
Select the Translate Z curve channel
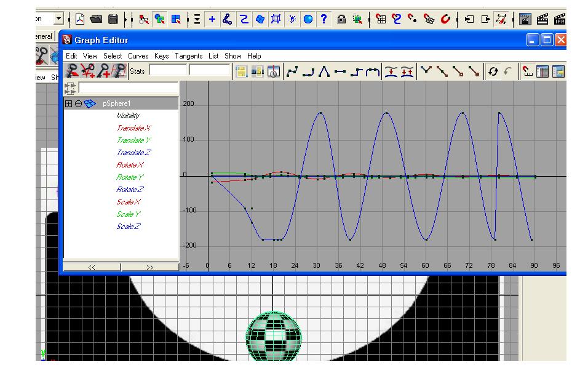(x=133, y=153)
